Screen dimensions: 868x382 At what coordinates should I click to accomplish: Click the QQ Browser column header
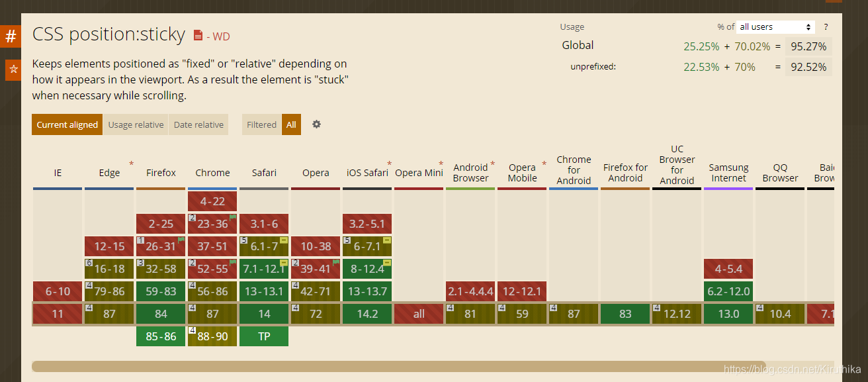(x=780, y=173)
